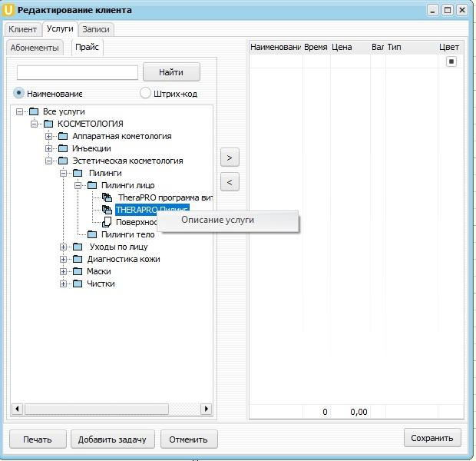Switch to the Записи tab
The image size is (476, 461).
click(x=96, y=29)
